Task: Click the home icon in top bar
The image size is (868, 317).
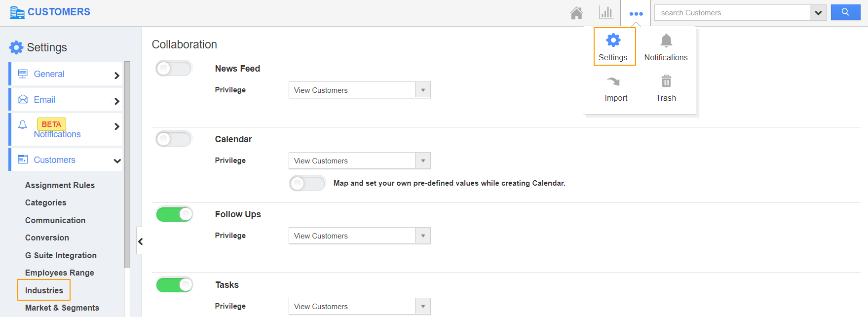Action: tap(576, 13)
